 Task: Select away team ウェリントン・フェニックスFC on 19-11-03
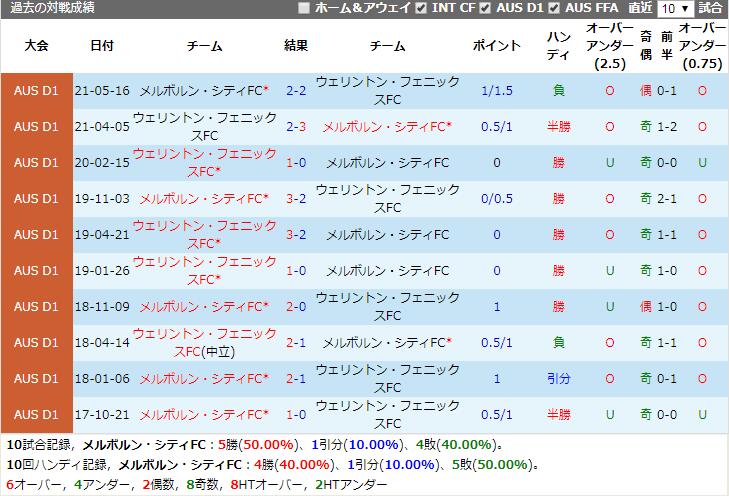(387, 198)
